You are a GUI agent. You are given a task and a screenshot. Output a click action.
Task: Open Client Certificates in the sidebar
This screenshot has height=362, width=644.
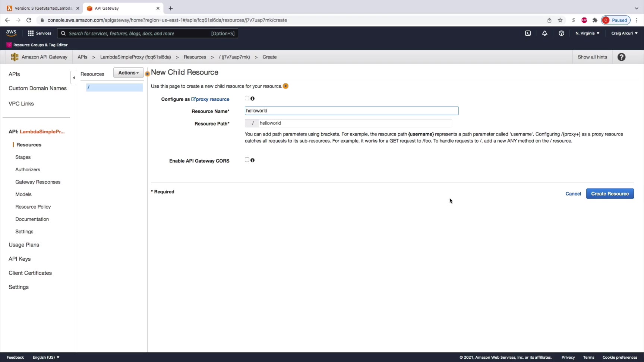point(30,273)
